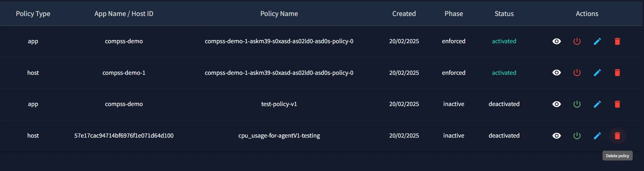
Task: Delete the compss-demo-1 host policy
Action: tap(617, 73)
